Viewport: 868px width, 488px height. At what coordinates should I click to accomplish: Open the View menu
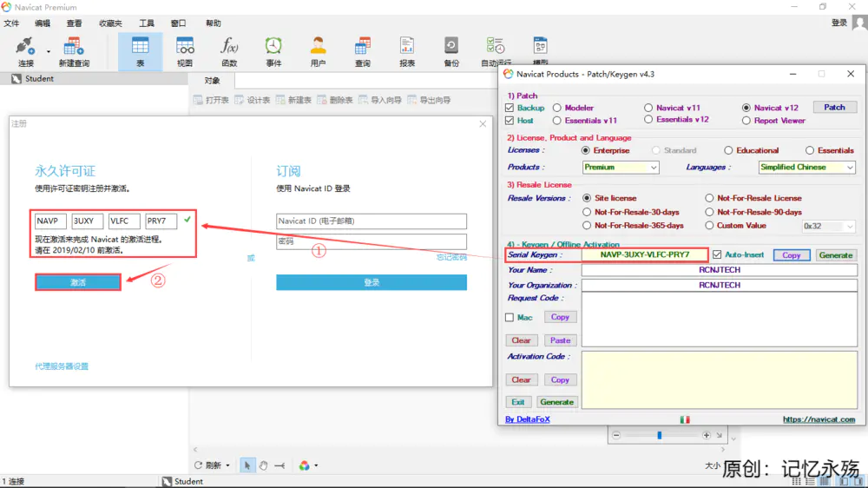(x=74, y=23)
